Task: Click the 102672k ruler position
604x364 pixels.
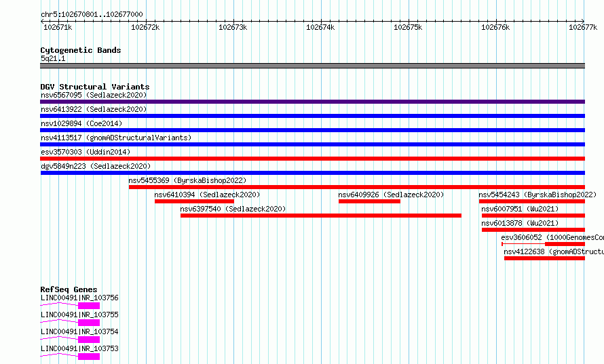Action: pyautogui.click(x=145, y=27)
